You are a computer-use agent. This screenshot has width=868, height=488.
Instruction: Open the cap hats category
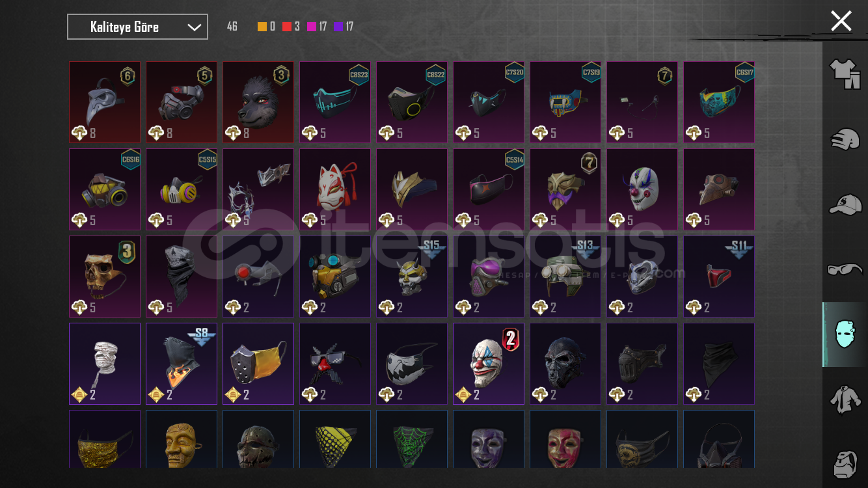coord(845,204)
